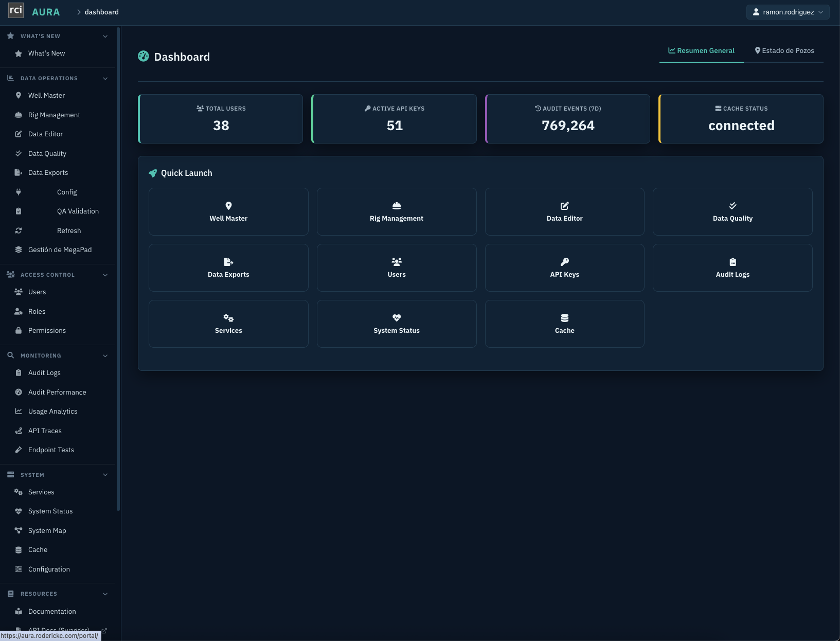The image size is (840, 641).
Task: Launch Data Editor from Quick Launch
Action: 565,211
